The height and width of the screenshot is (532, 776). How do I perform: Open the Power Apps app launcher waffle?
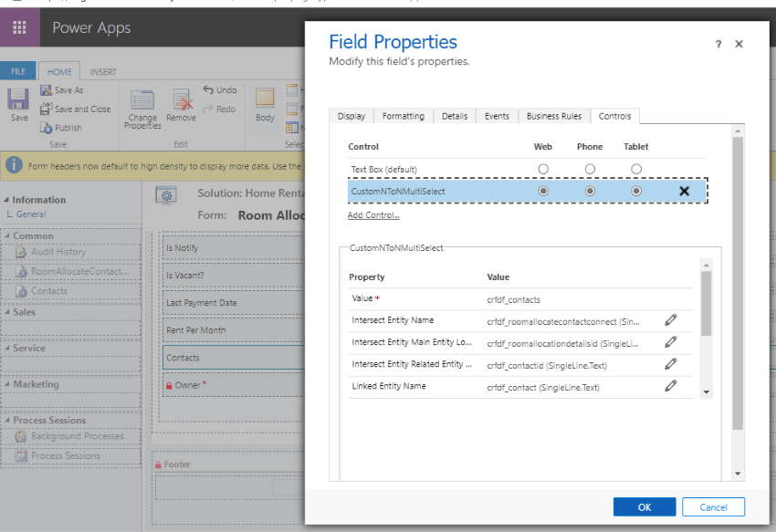point(19,27)
